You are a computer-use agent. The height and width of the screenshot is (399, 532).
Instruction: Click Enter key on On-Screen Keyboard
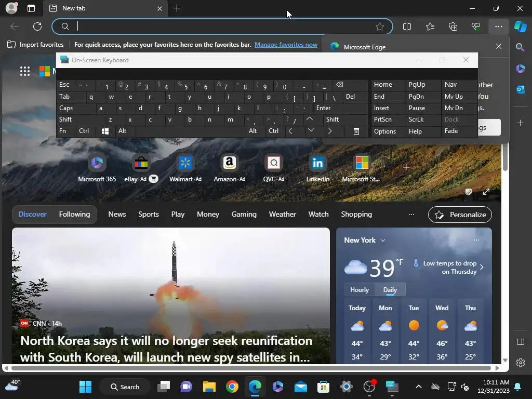pyautogui.click(x=341, y=108)
